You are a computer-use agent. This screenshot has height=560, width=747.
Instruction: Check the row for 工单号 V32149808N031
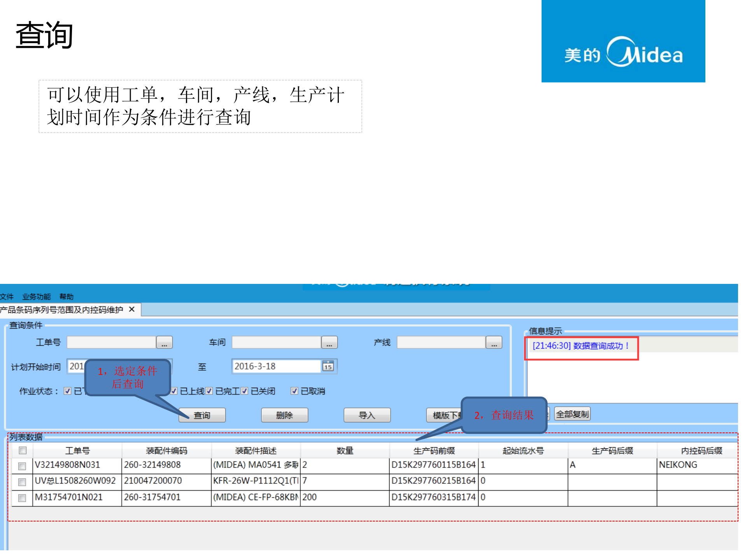(22, 466)
